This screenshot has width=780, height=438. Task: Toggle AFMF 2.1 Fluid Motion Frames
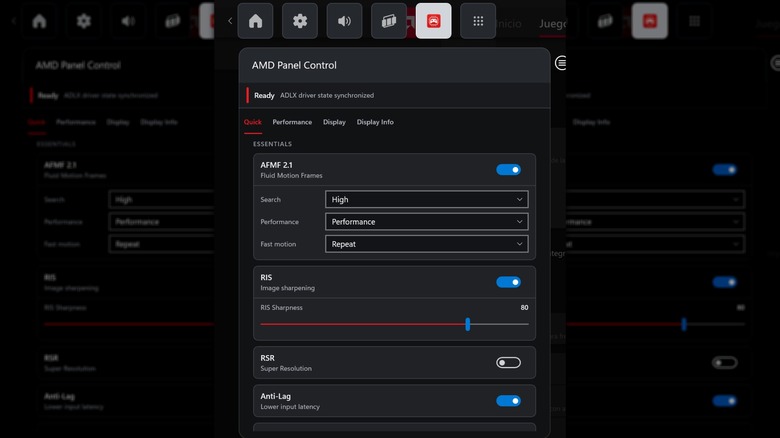pos(508,170)
